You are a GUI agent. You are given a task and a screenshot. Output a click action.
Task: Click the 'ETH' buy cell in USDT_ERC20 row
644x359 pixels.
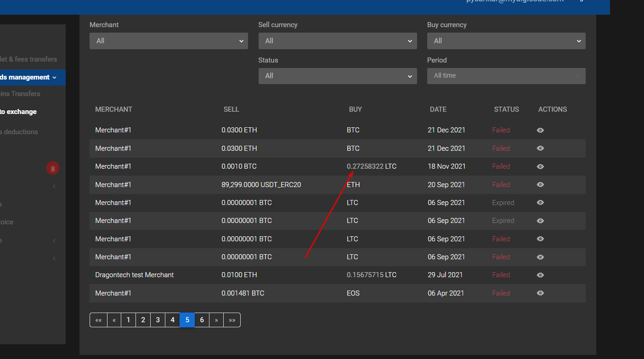coord(352,185)
